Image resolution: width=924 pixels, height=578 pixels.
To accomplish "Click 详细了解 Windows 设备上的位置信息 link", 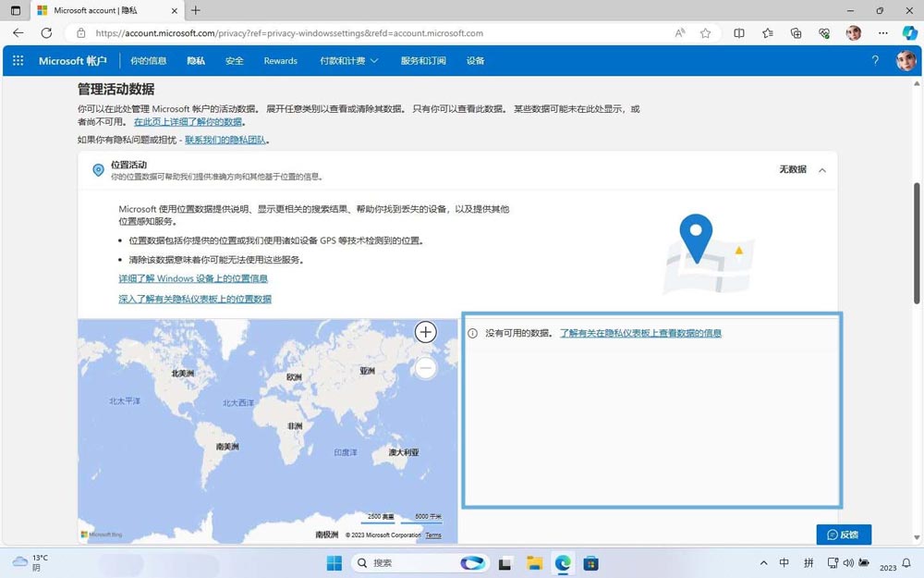I will 193,278.
